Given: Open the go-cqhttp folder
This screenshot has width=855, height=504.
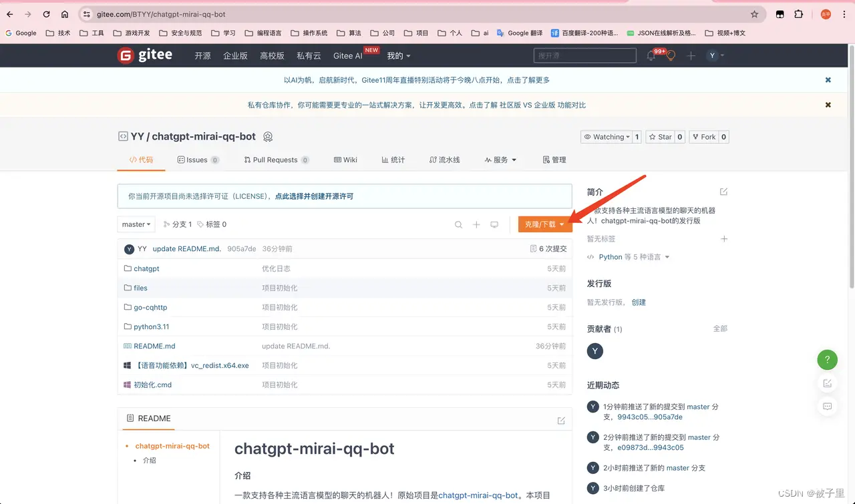Looking at the screenshot, I should click(150, 307).
